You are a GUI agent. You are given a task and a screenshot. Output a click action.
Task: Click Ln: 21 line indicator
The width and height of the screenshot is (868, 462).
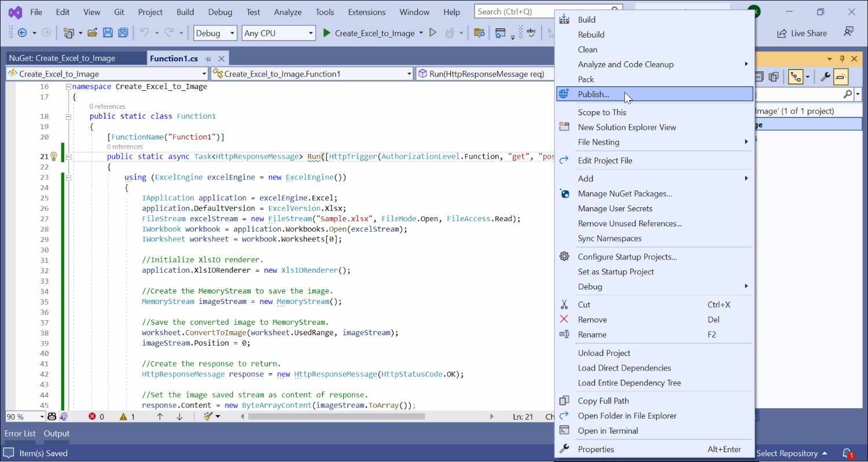523,416
